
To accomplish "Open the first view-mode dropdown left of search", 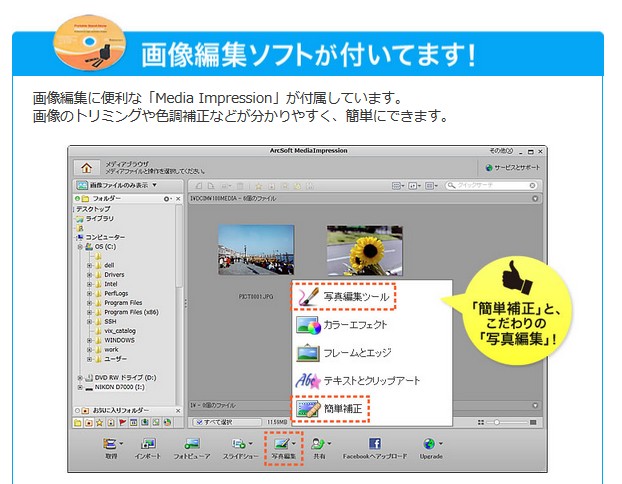I will (x=398, y=186).
